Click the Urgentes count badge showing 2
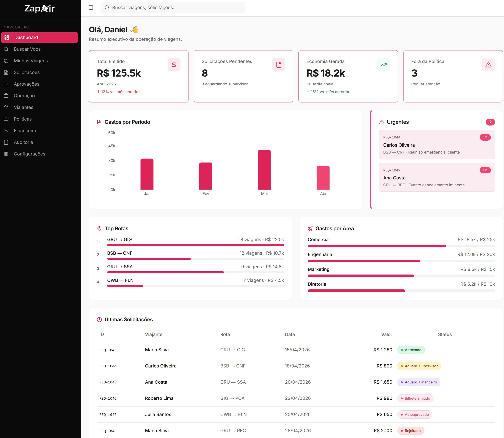504x438 pixels. click(490, 122)
